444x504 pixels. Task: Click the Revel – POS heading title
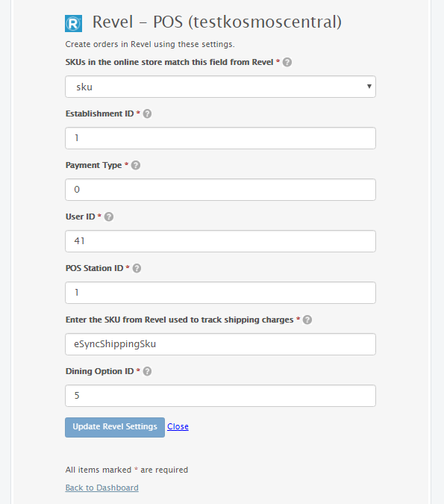217,22
